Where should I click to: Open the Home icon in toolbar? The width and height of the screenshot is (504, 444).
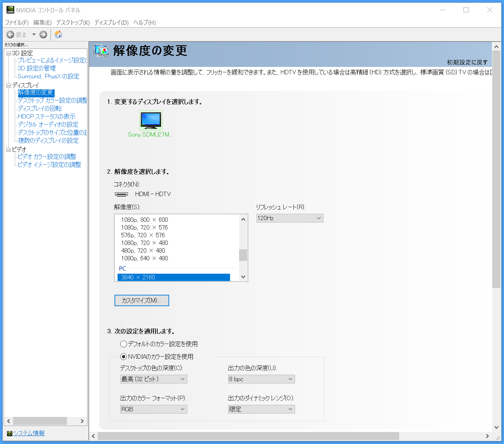[58, 34]
